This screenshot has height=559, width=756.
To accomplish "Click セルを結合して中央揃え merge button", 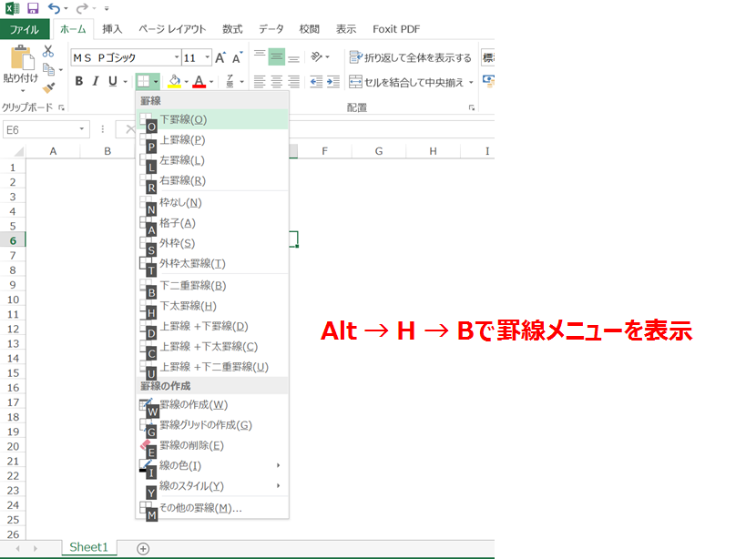I will [x=406, y=82].
